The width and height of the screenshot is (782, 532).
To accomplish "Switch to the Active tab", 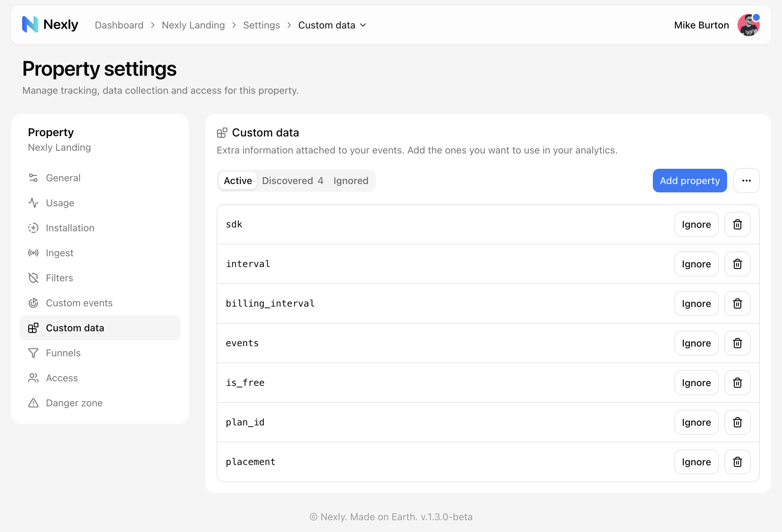I will coord(238,181).
